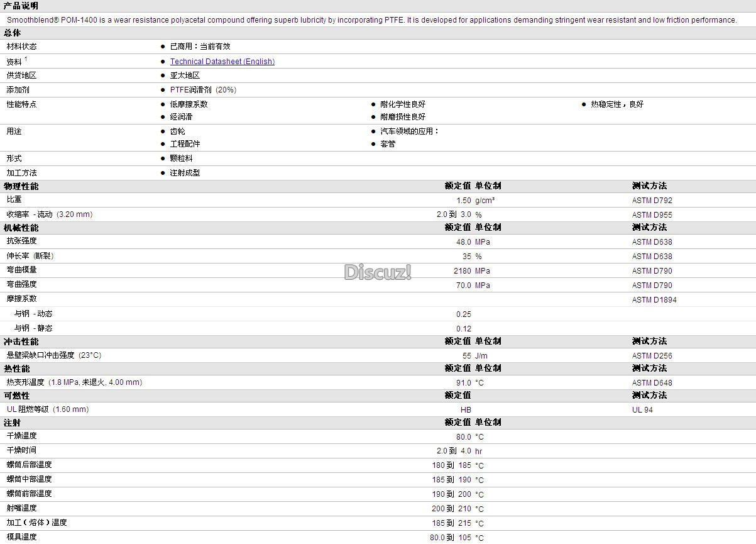Click the 比重 value 1.50
The image size is (756, 544).
coord(463,201)
